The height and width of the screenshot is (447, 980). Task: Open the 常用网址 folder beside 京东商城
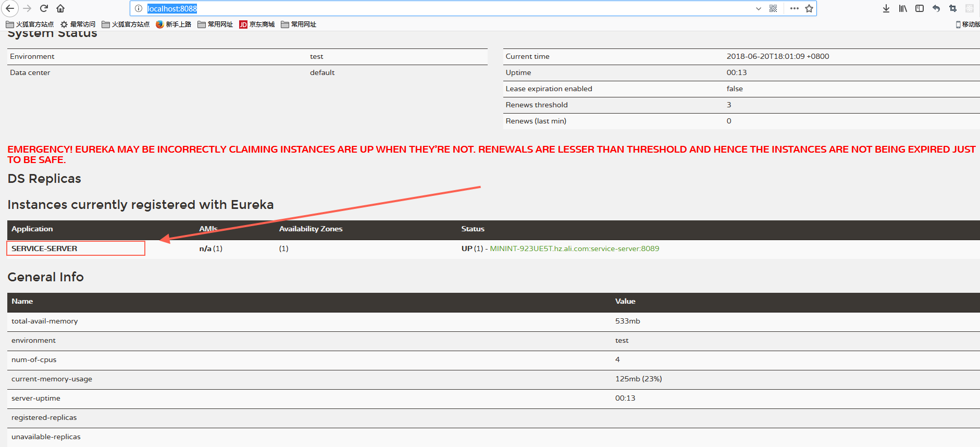click(x=299, y=24)
